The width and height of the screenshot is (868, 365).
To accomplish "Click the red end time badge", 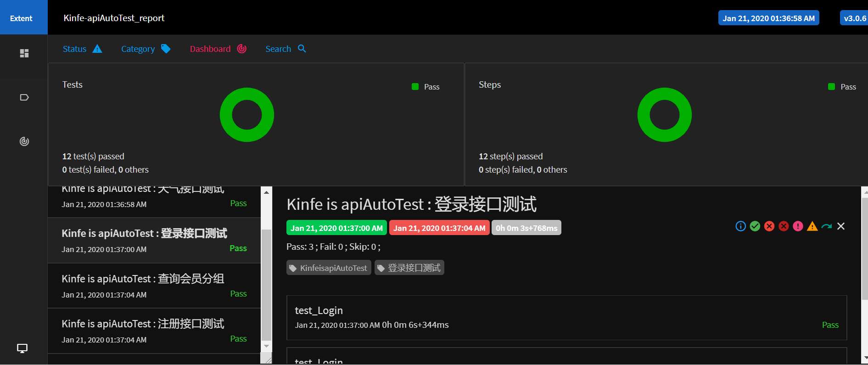I will click(439, 228).
